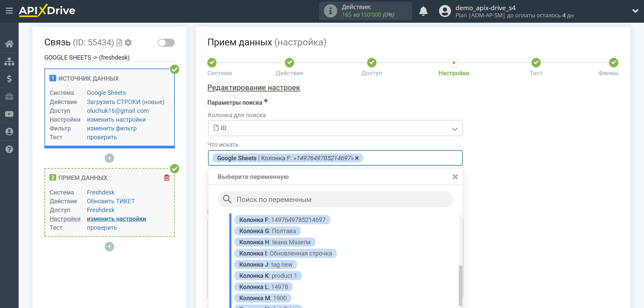Image resolution: width=644 pixels, height=308 pixels.
Task: Click изменить фильтр link
Action: pyautogui.click(x=112, y=128)
